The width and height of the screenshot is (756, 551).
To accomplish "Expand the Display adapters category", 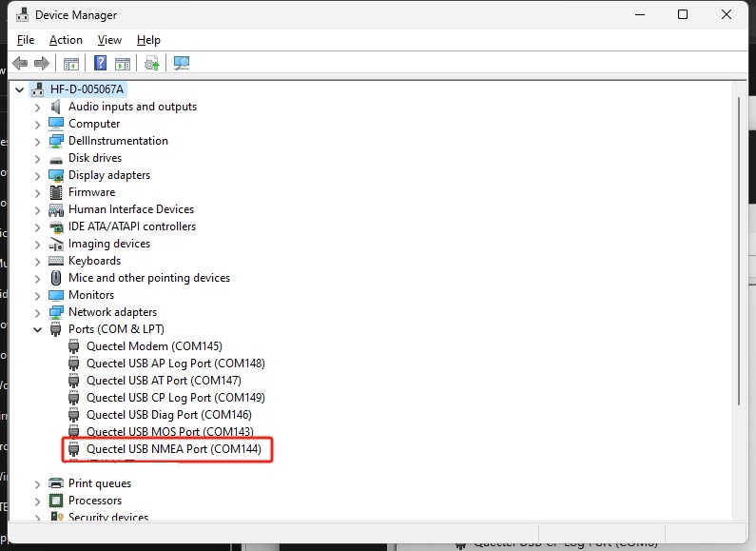I will [38, 176].
